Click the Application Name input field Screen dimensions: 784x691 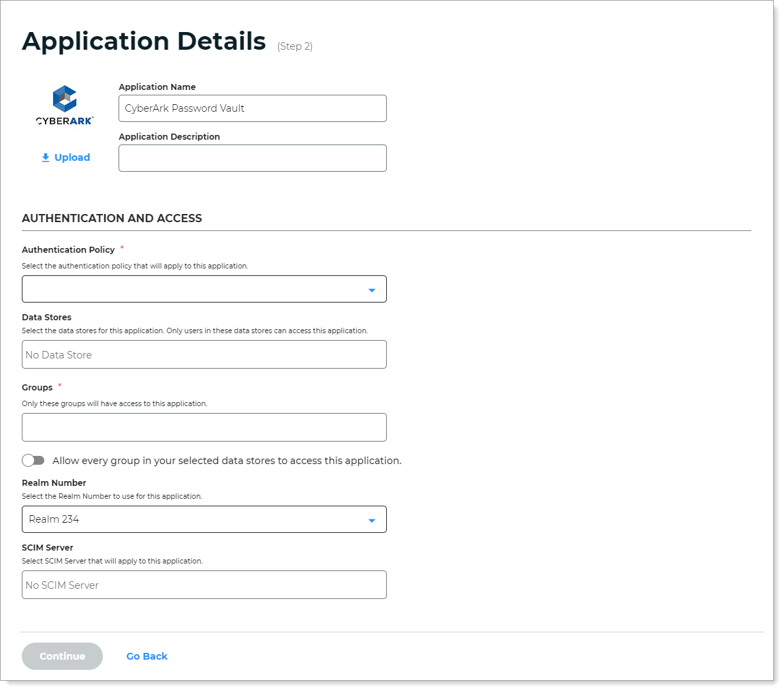pos(252,108)
